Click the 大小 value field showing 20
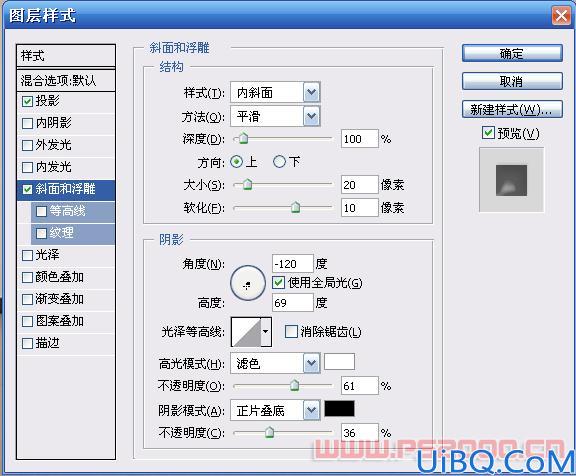Image resolution: width=576 pixels, height=476 pixels. tap(360, 185)
